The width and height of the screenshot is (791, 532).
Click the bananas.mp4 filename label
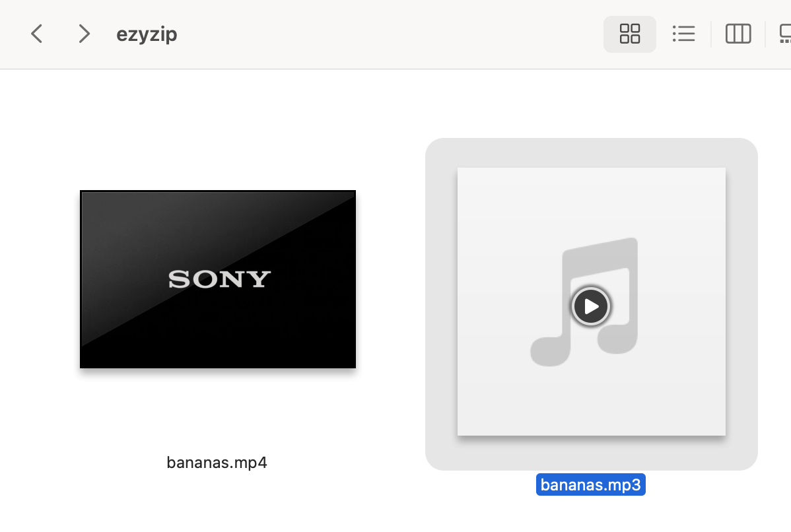217,463
